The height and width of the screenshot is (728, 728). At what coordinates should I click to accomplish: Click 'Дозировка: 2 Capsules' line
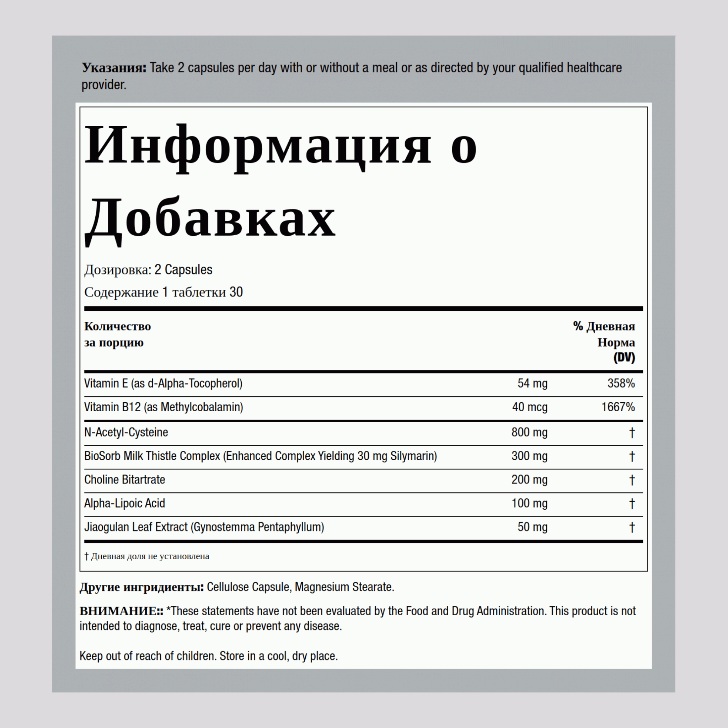(148, 270)
